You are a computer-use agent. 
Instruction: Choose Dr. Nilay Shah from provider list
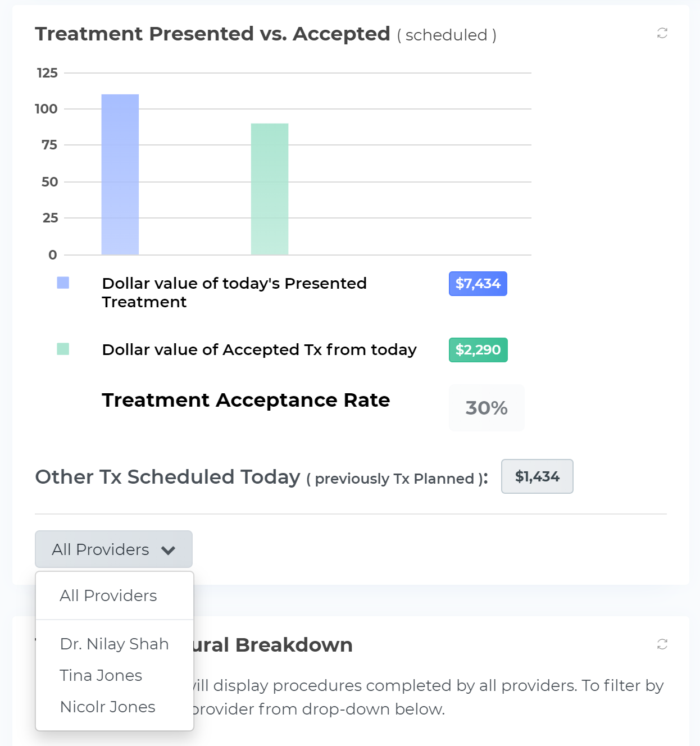[x=114, y=644]
